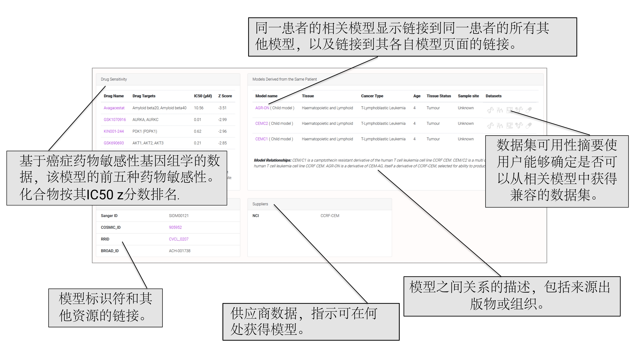Click the Cancer Type column header
The image size is (644, 362).
tap(372, 96)
